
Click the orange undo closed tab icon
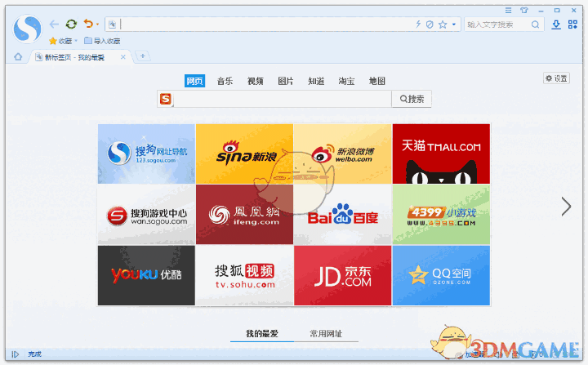point(88,24)
